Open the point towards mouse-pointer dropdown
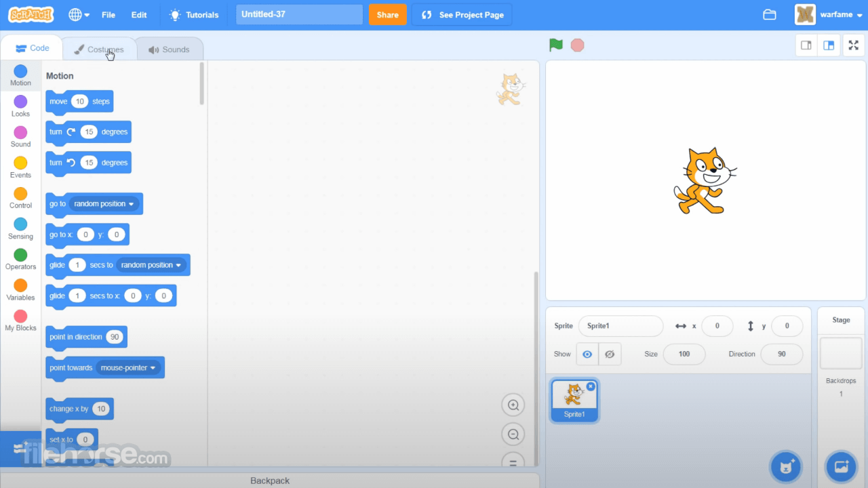The width and height of the screenshot is (868, 488). [x=128, y=368]
